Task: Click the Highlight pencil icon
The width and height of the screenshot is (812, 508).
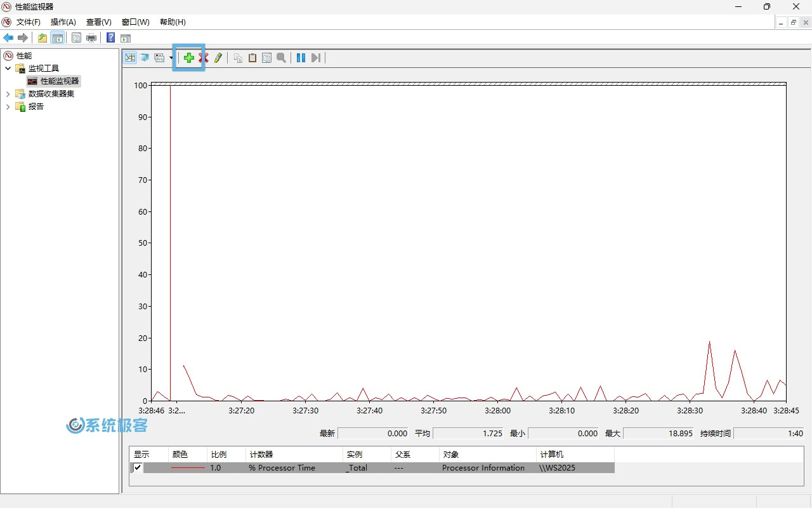Action: [x=218, y=58]
